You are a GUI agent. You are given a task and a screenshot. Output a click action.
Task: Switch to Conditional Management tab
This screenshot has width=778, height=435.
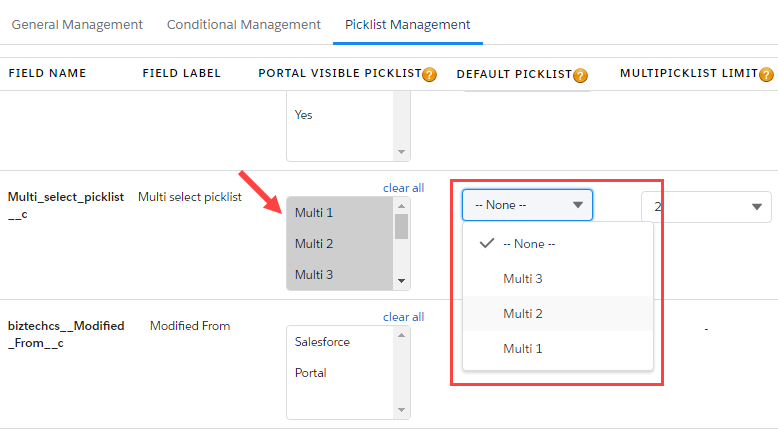coord(244,24)
